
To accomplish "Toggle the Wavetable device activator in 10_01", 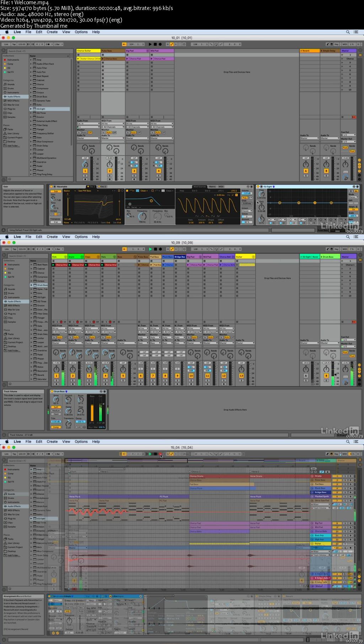I will click(x=51, y=187).
